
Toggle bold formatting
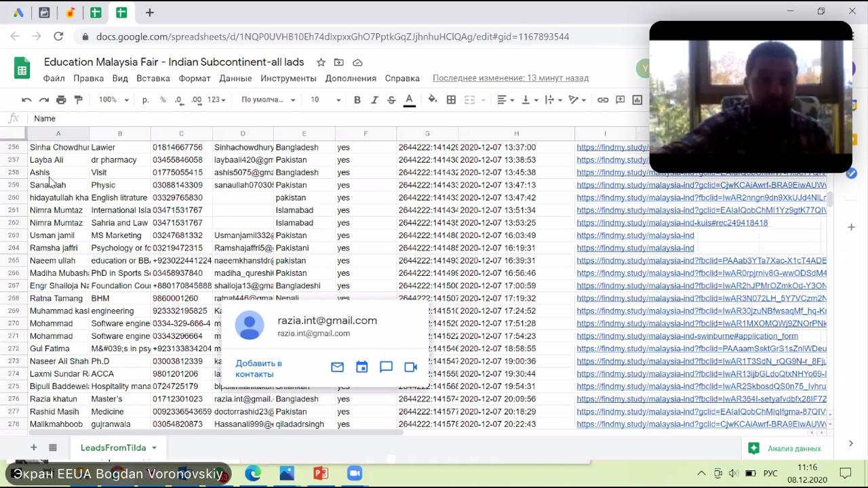(357, 100)
